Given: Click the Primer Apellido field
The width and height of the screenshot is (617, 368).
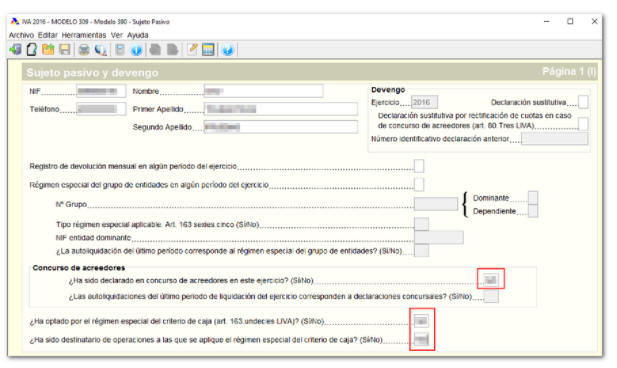Looking at the screenshot, I should tap(281, 109).
